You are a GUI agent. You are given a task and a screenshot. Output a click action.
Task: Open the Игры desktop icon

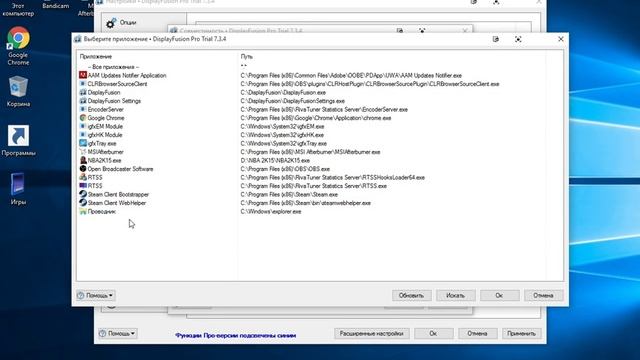point(18,189)
